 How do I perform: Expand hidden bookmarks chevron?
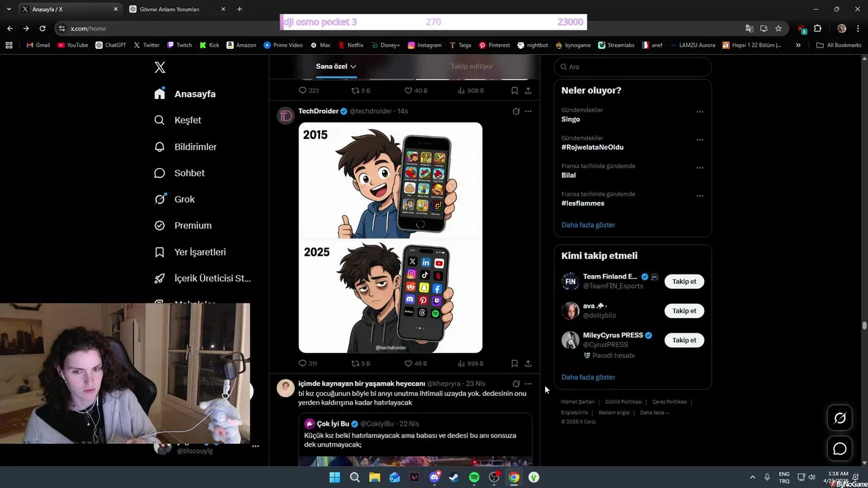[x=798, y=45]
